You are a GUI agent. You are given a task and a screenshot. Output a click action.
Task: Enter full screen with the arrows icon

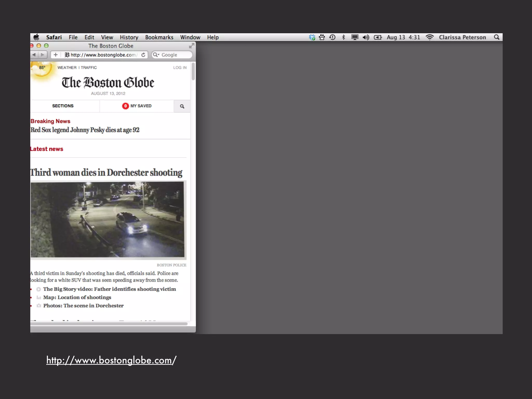191,46
